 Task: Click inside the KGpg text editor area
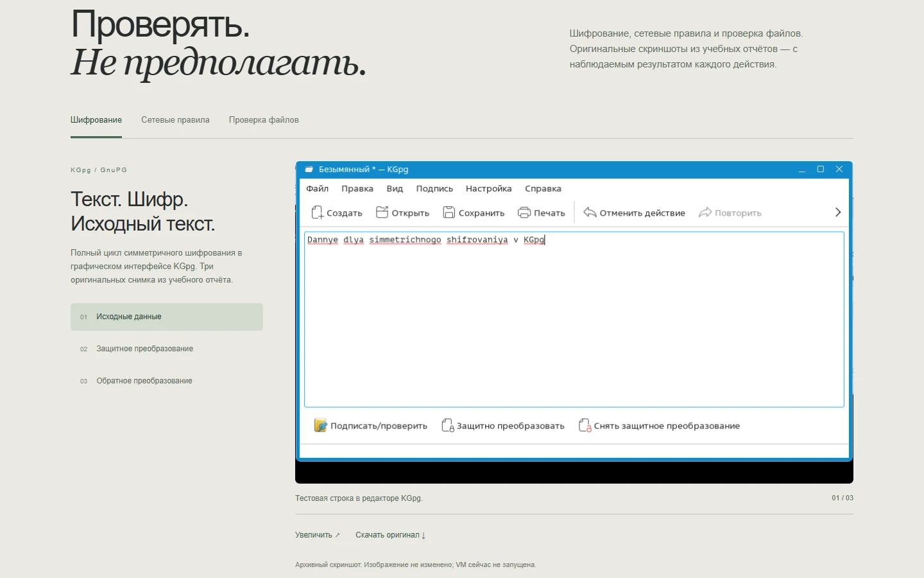click(574, 319)
